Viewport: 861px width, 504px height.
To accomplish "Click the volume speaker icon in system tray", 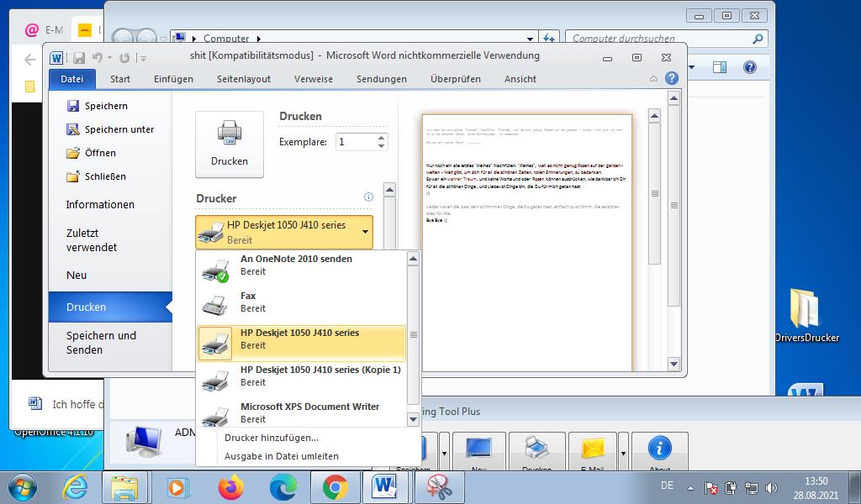I will point(772,487).
